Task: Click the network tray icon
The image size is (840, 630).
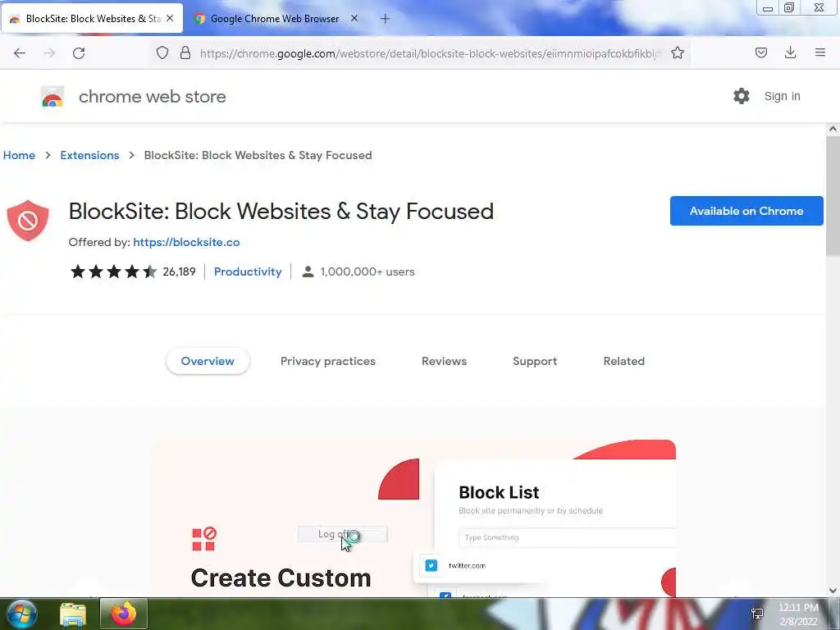Action: (757, 614)
